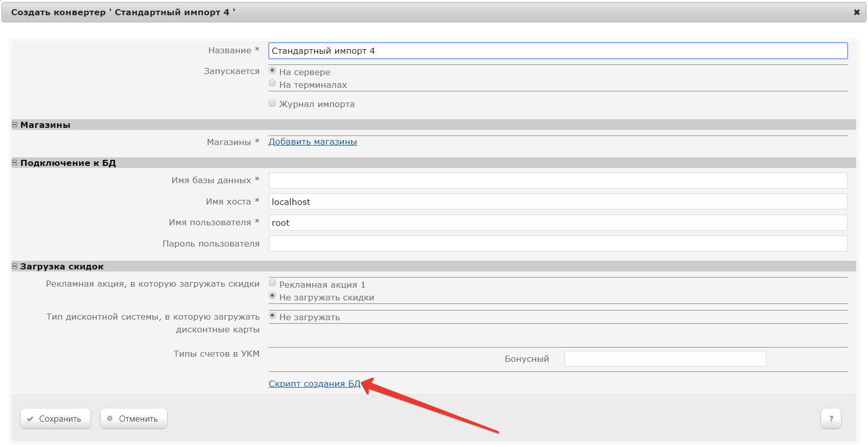
Task: Close the converter creation dialog
Action: click(x=856, y=12)
